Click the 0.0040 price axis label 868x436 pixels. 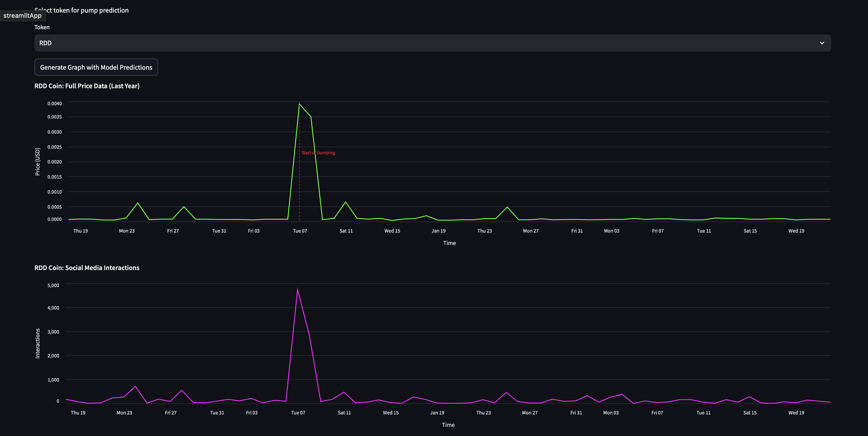[55, 104]
